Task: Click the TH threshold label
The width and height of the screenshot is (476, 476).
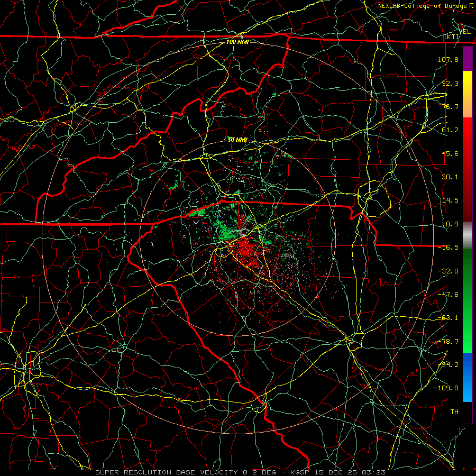Action: [454, 412]
